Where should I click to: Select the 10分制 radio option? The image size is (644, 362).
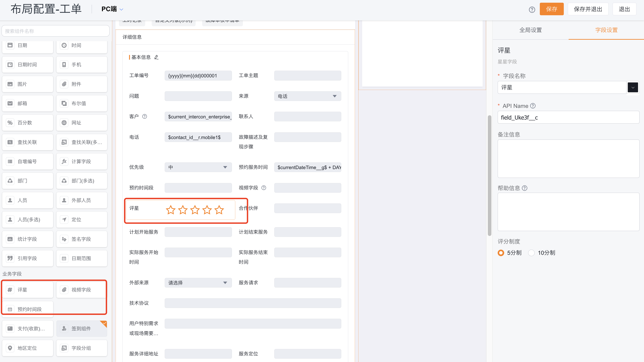531,253
